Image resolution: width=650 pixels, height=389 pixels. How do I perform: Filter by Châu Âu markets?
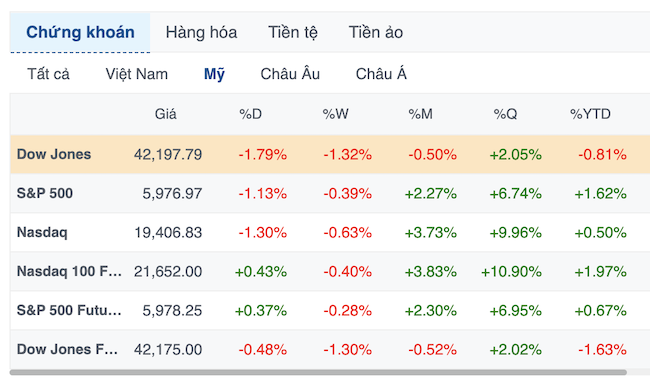point(290,74)
